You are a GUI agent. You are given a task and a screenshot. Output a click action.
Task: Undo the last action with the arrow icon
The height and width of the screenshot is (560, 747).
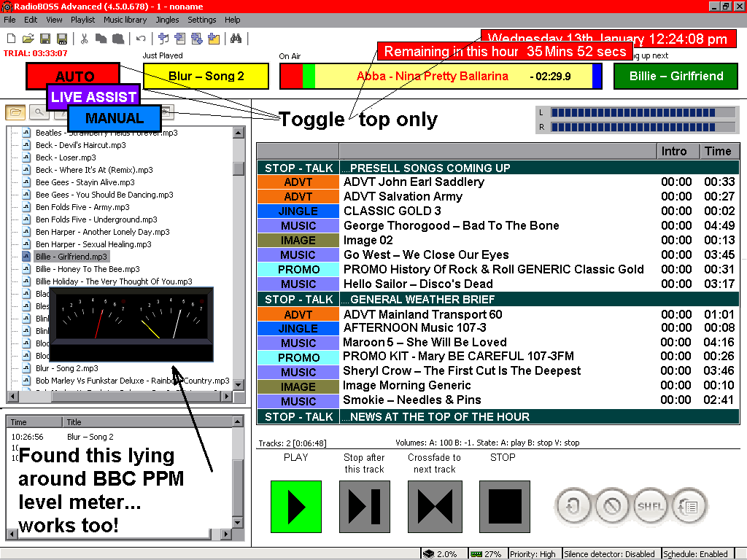point(141,39)
